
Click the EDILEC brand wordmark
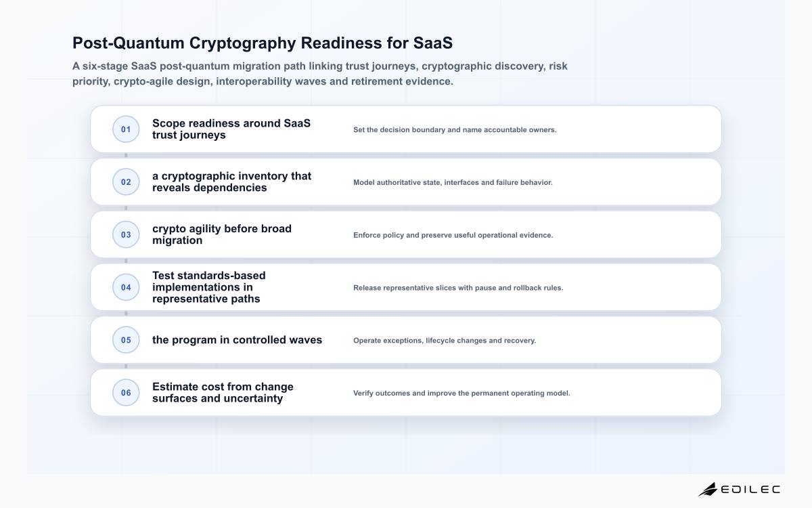pyautogui.click(x=750, y=489)
